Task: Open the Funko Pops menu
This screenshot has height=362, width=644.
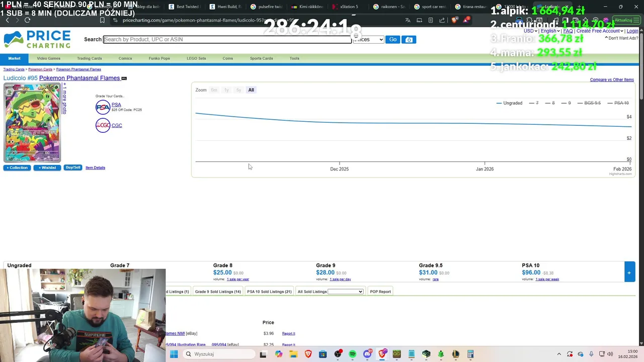Action: coord(159,58)
